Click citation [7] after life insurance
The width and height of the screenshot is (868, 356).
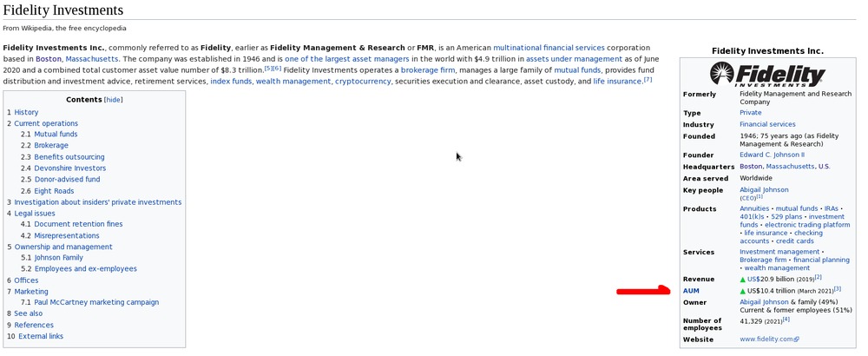pos(648,80)
